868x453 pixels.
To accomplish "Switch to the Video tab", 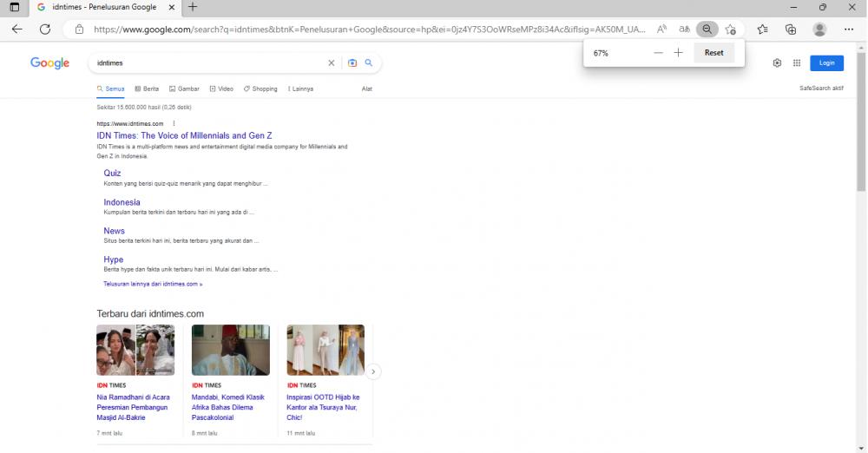I will click(221, 89).
